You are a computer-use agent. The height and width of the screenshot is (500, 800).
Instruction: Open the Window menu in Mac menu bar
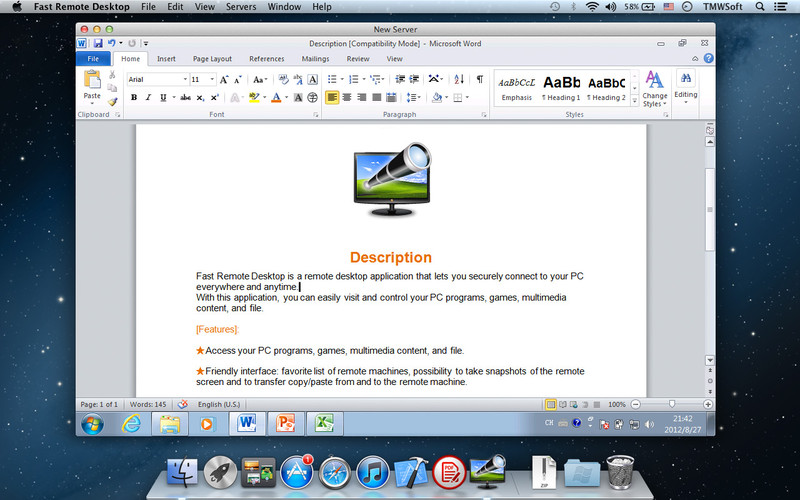pyautogui.click(x=284, y=7)
